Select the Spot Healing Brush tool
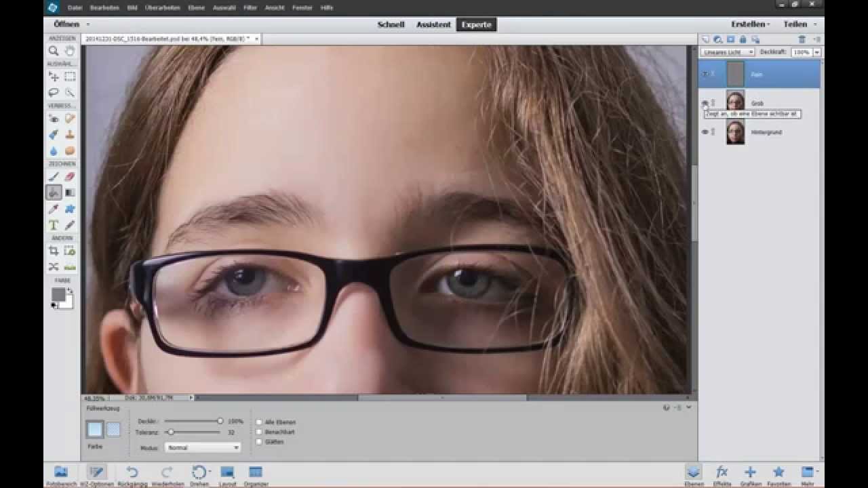The height and width of the screenshot is (488, 868). point(69,119)
